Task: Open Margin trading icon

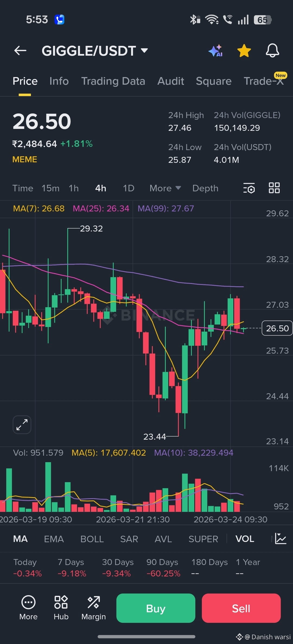Action: 94,608
